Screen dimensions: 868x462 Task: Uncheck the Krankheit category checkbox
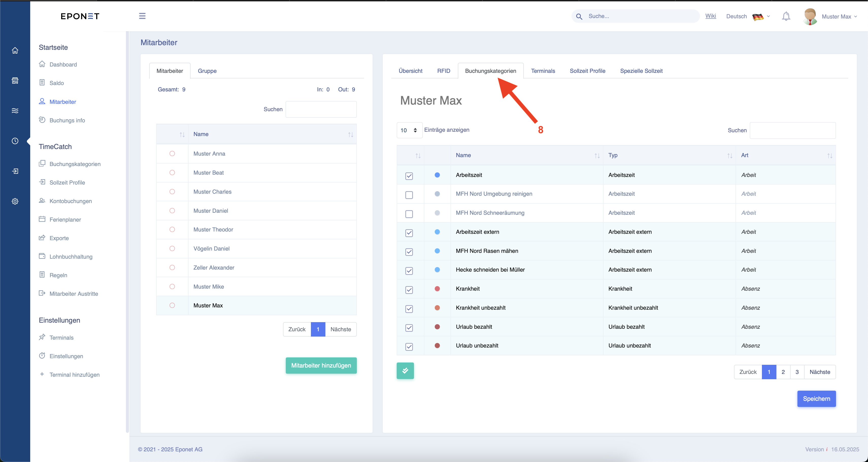409,290
